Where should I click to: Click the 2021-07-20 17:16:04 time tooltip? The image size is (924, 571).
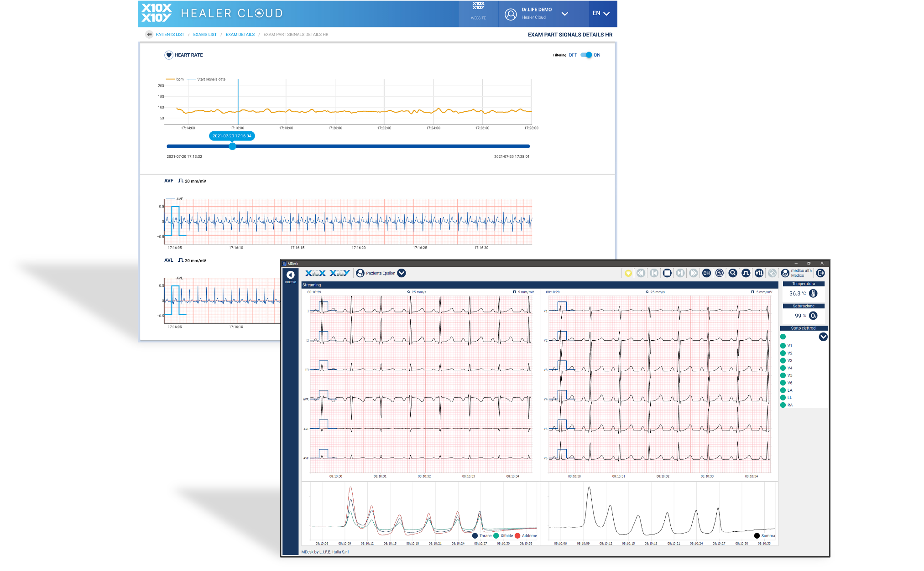click(232, 136)
